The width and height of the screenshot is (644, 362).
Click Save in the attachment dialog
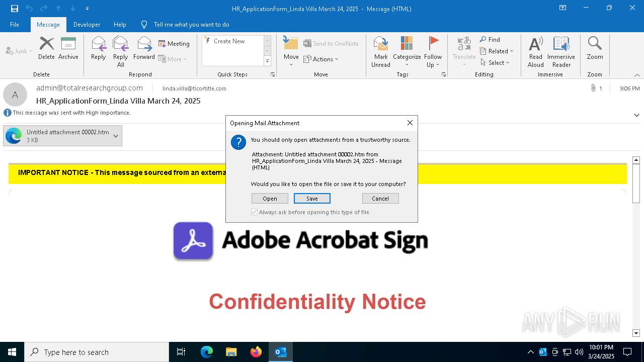[312, 199]
